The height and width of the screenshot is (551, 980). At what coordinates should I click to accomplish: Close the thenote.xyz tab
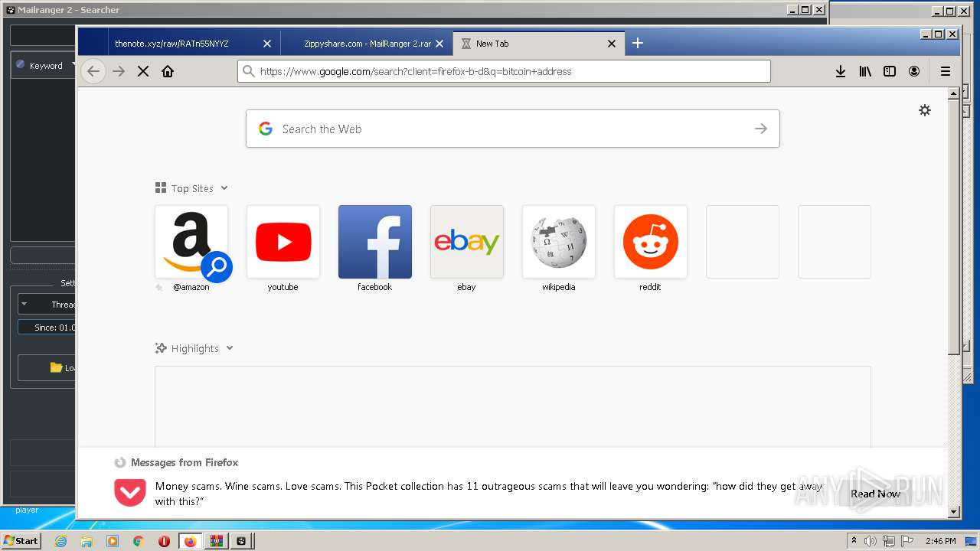[x=267, y=44]
